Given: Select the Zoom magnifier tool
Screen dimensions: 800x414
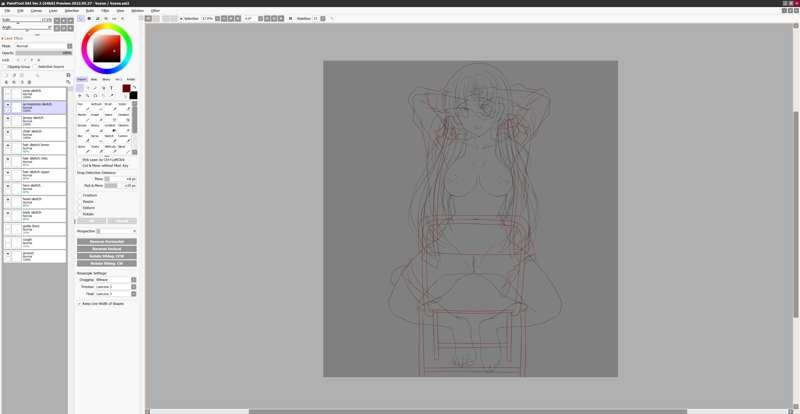Looking at the screenshot, I should tap(88, 95).
